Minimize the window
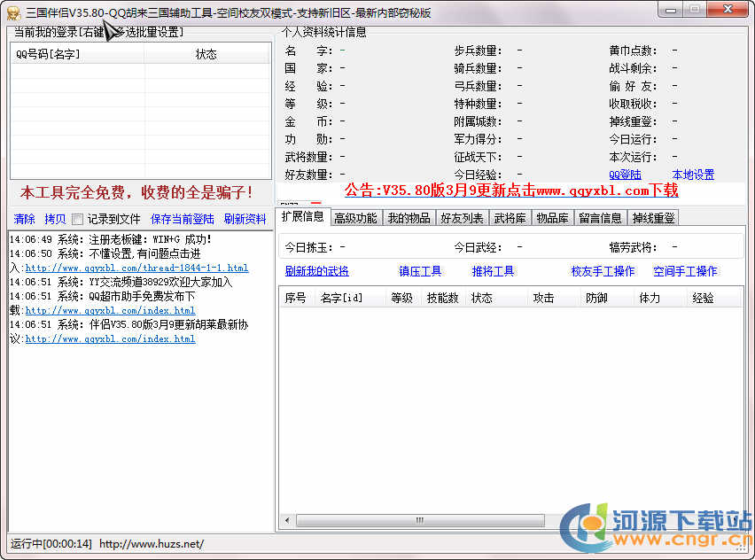 [671, 10]
